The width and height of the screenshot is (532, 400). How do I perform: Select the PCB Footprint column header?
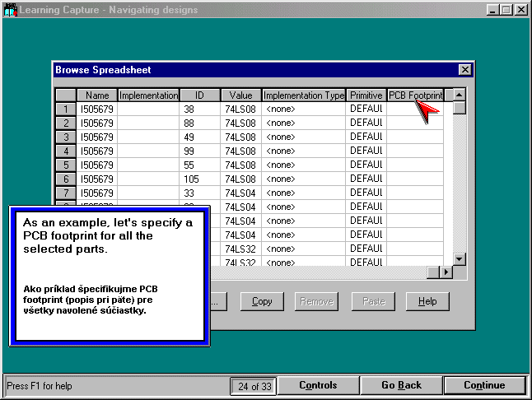pyautogui.click(x=415, y=95)
